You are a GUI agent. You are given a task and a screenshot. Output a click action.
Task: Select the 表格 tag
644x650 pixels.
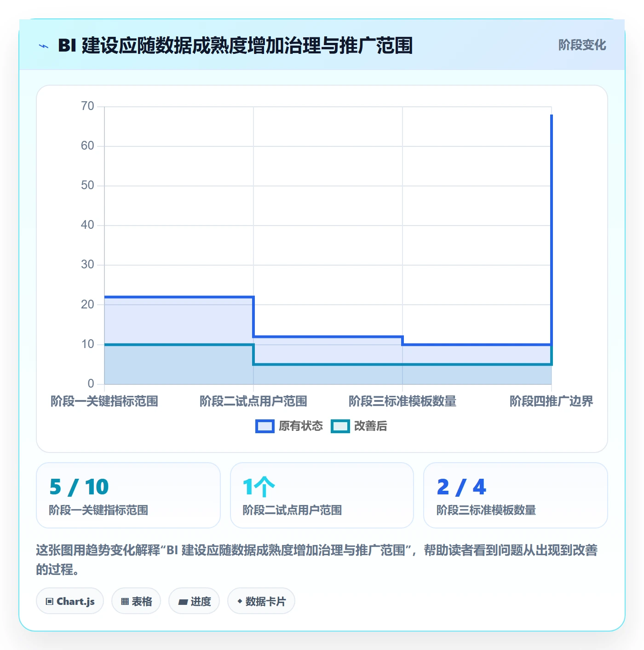[136, 601]
